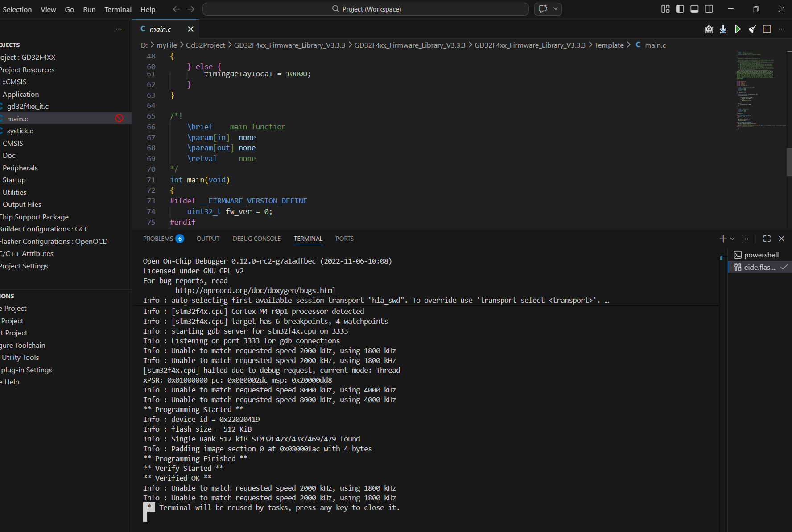Switch to the DEBUG CONSOLE tab
Screen dimensions: 792x532
(x=256, y=239)
